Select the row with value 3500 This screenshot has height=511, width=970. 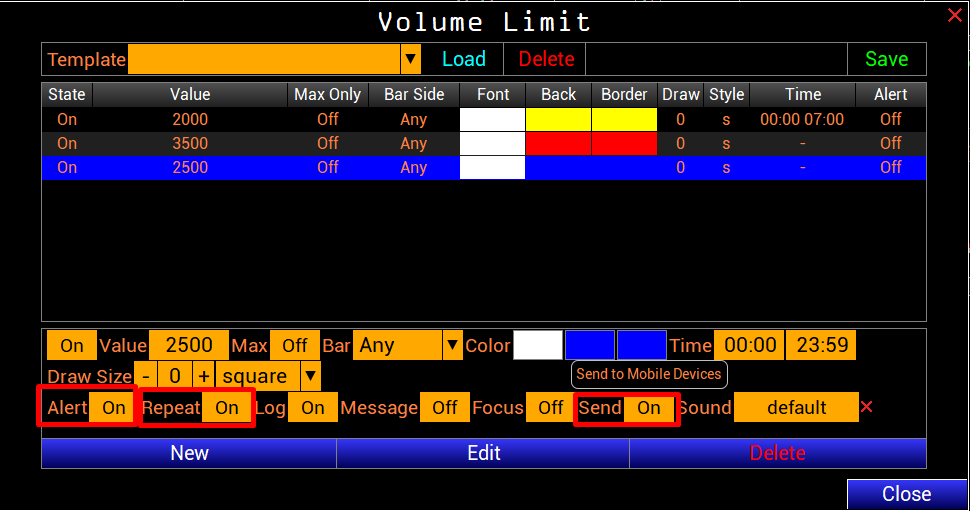click(x=190, y=143)
